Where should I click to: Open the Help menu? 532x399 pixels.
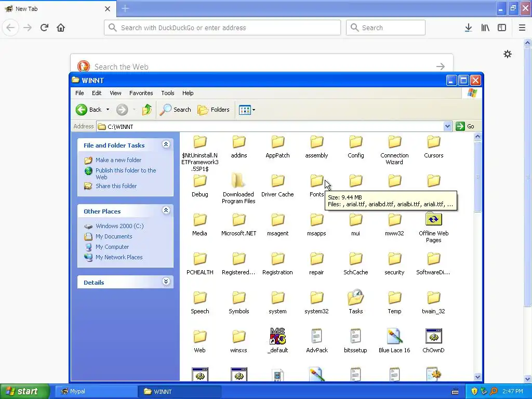[x=188, y=93]
